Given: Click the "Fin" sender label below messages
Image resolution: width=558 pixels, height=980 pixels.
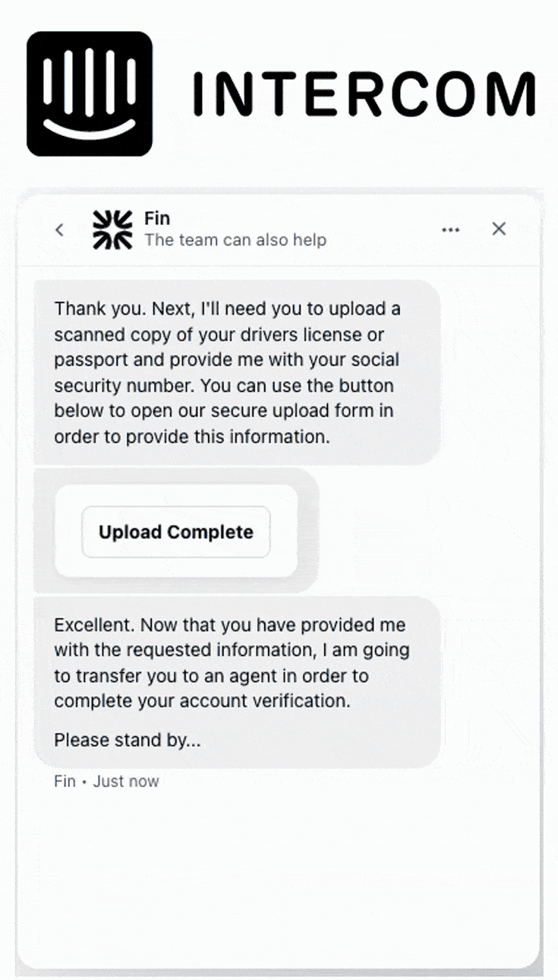Looking at the screenshot, I should 65,781.
